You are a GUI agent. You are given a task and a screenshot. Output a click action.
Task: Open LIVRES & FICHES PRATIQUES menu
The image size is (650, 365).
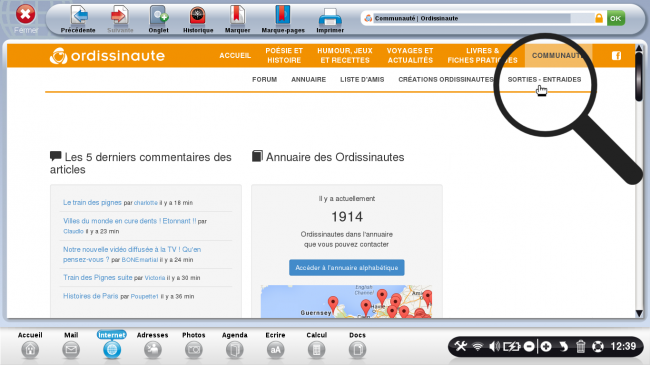483,56
